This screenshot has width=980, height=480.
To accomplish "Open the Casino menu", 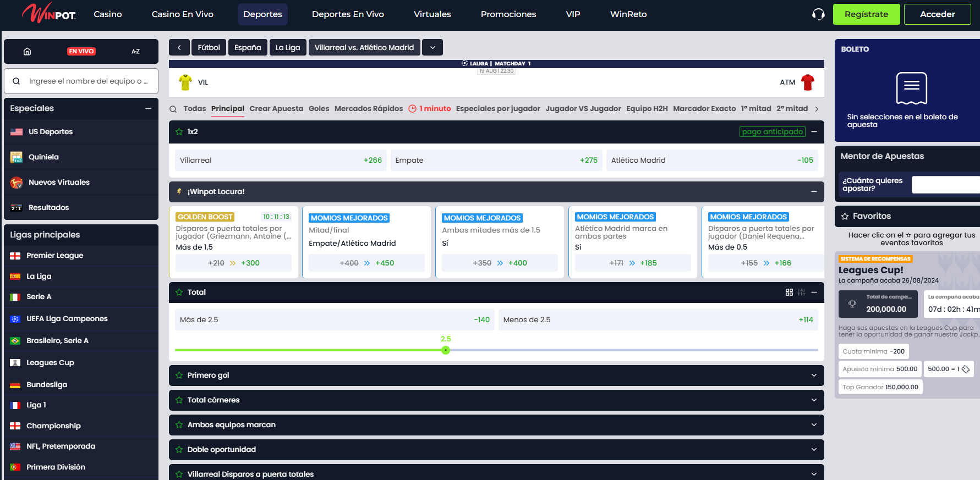I will point(108,14).
